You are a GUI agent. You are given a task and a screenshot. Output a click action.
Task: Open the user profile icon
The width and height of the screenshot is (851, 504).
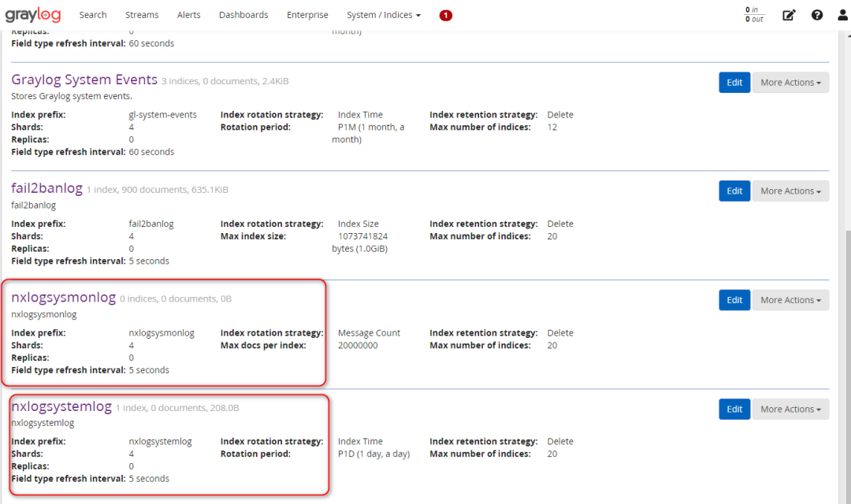[842, 15]
